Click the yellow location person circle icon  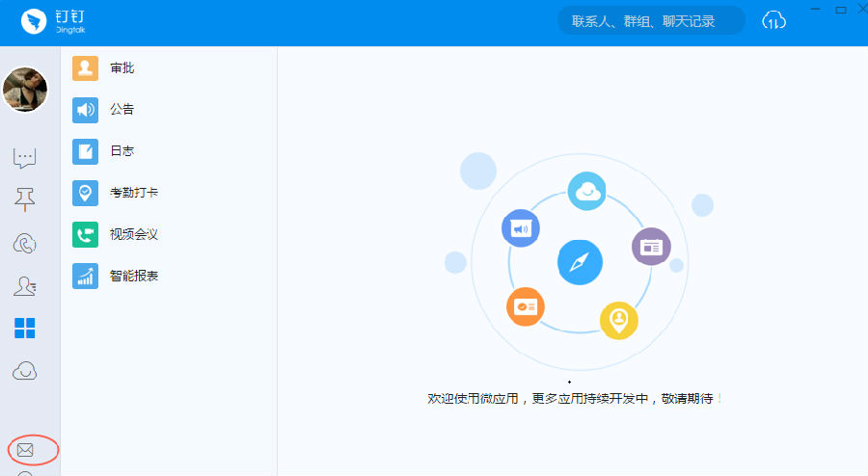click(619, 320)
